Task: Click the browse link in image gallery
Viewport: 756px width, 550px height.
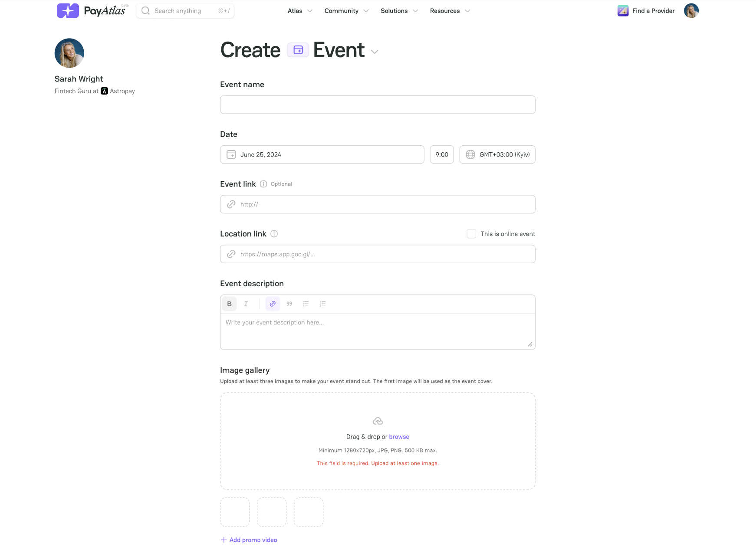Action: click(399, 437)
